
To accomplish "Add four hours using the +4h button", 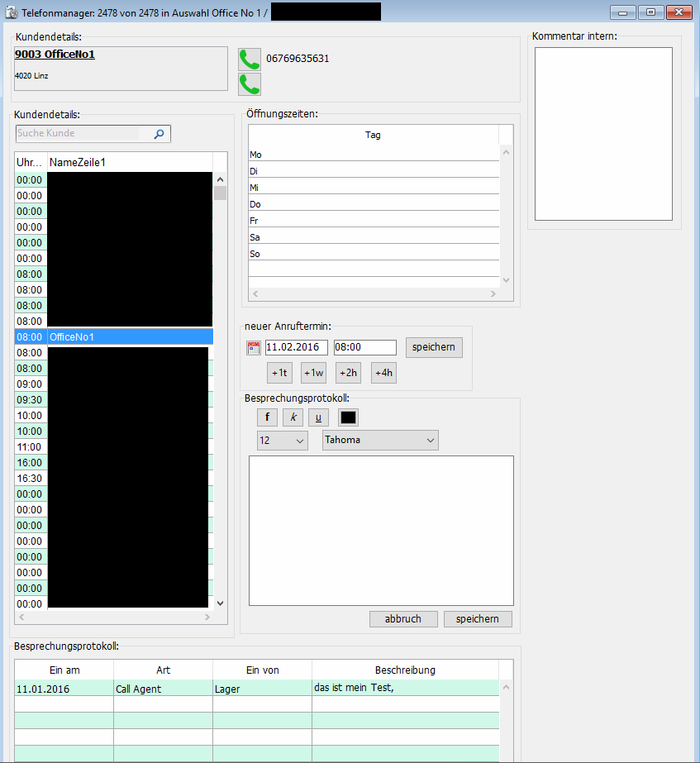I will [x=383, y=373].
